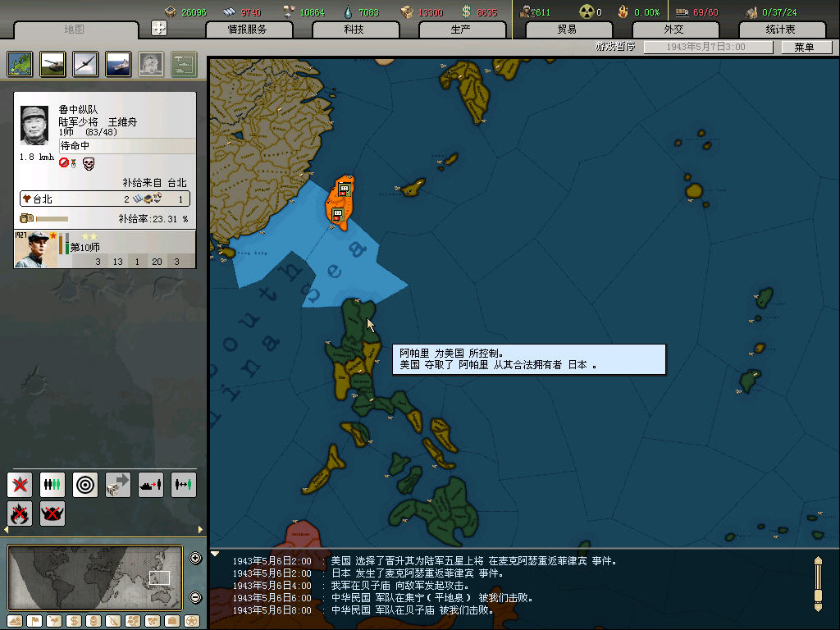840x630 pixels.
Task: Click the 台北 location row
Action: pos(105,199)
